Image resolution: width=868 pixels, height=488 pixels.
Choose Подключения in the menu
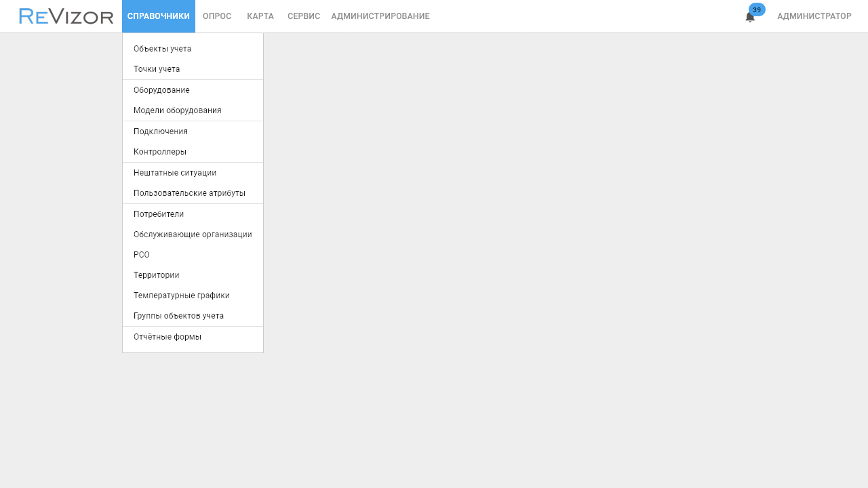pyautogui.click(x=193, y=131)
